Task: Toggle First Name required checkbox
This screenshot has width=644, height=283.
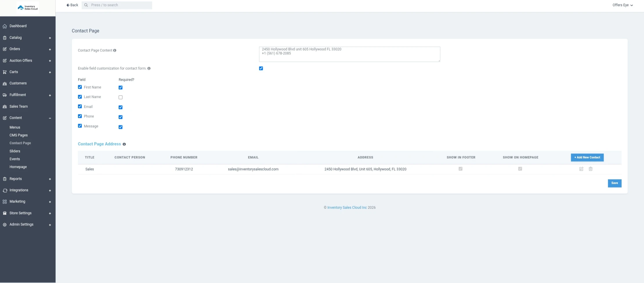Action: point(120,87)
